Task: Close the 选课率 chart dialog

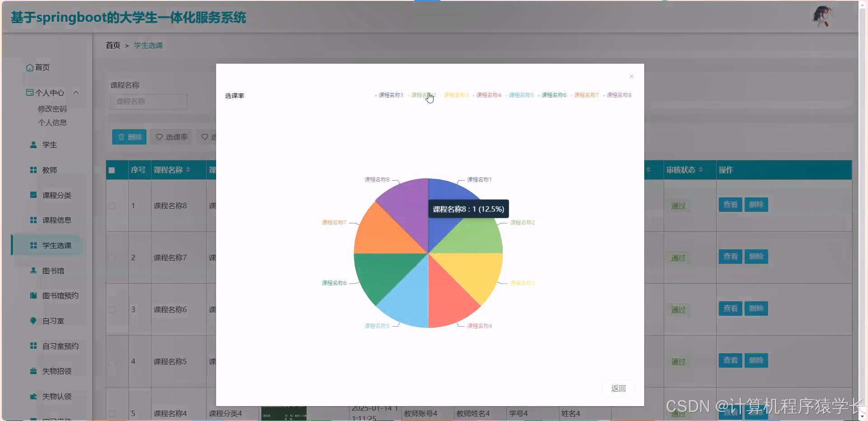Action: click(x=632, y=76)
